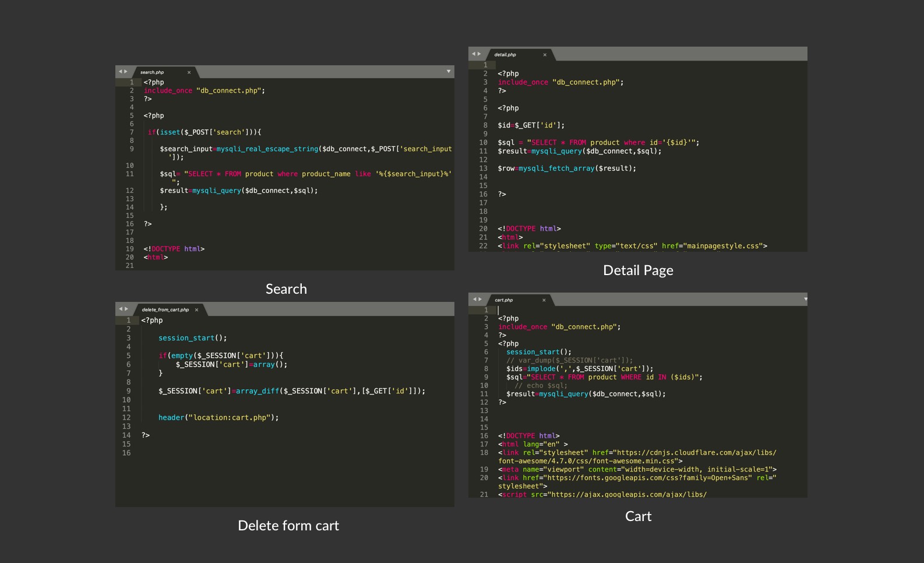Close the detail.php tab
The width and height of the screenshot is (924, 563).
545,55
